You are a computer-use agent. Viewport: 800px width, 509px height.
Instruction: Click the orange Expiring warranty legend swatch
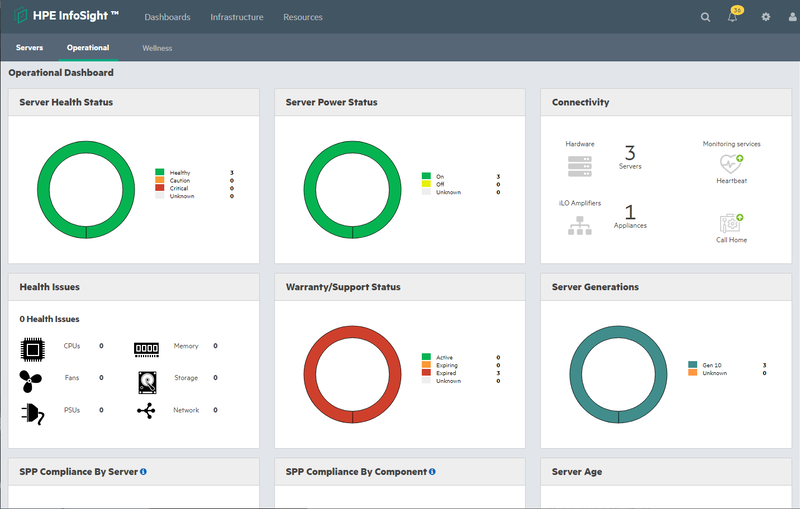[426, 364]
